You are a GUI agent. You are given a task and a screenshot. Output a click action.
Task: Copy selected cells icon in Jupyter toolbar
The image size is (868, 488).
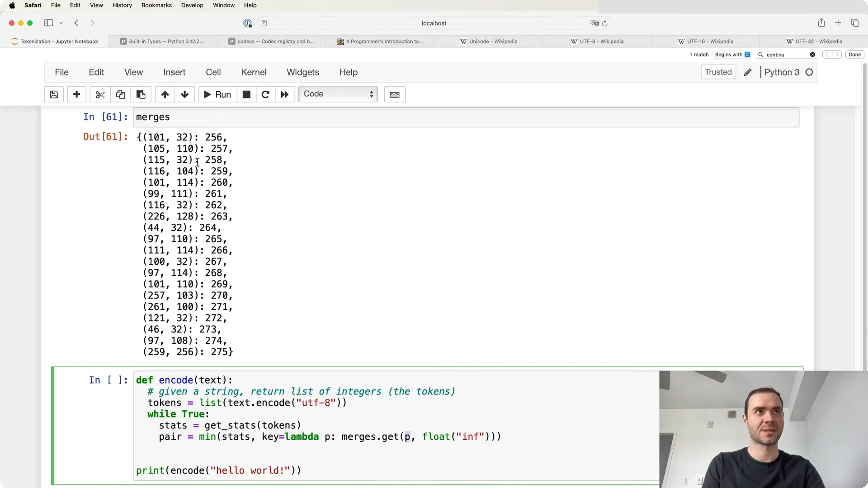pos(120,94)
